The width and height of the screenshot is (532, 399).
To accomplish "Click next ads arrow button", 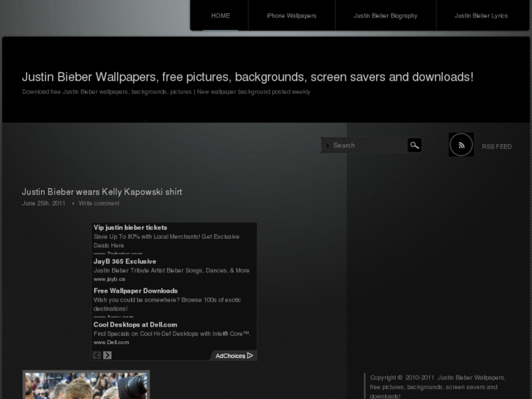I will pos(108,355).
